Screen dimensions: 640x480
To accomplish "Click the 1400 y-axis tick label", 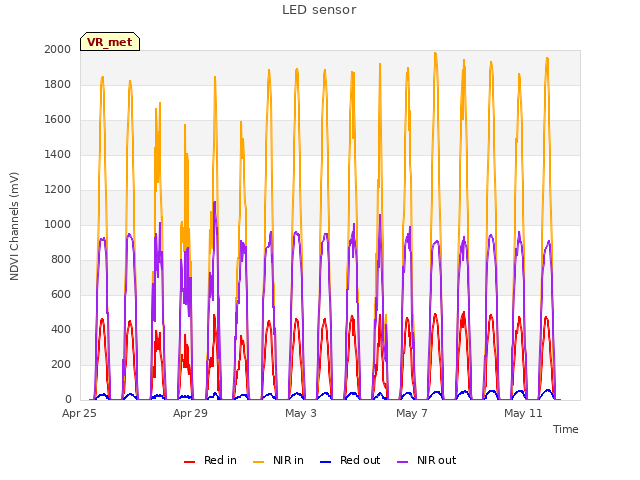I will pyautogui.click(x=58, y=154).
